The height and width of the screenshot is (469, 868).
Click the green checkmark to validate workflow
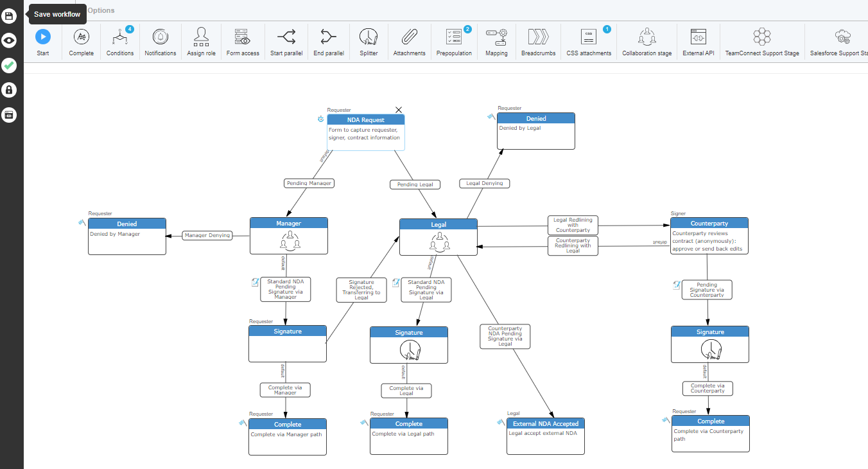pyautogui.click(x=9, y=65)
